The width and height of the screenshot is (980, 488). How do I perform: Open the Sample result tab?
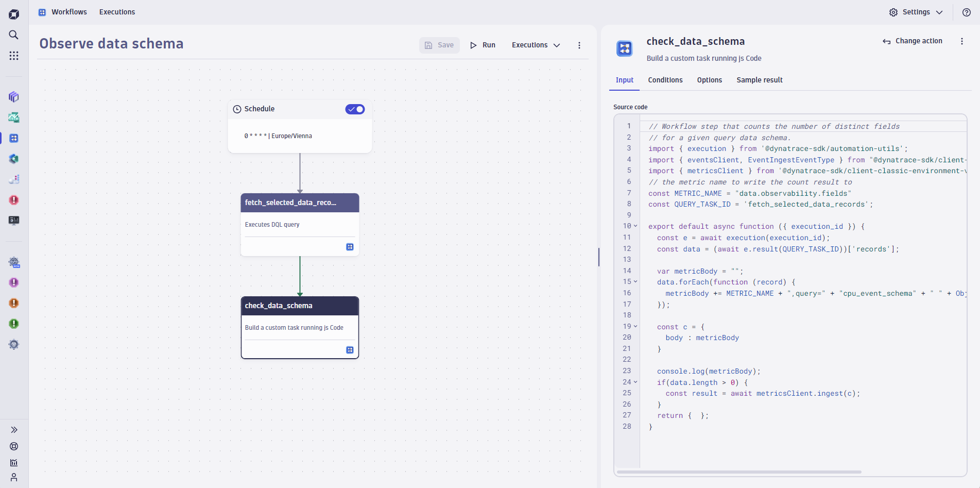pyautogui.click(x=759, y=80)
